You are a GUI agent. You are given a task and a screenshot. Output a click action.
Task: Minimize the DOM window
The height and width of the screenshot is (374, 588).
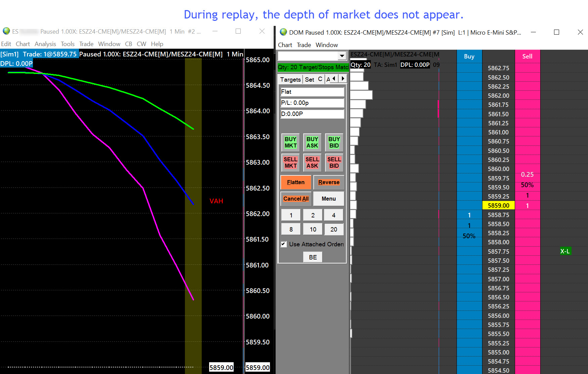533,32
